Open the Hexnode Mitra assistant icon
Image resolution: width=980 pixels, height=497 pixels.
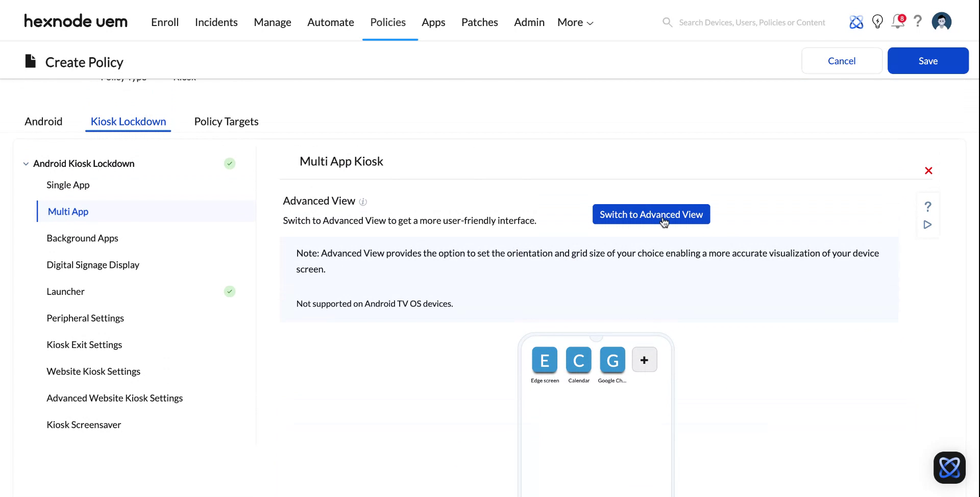click(856, 22)
